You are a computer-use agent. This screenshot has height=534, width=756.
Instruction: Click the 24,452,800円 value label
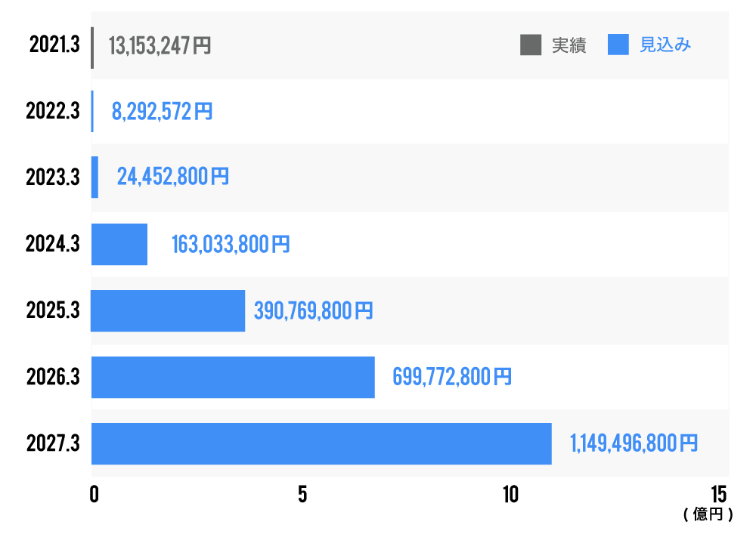(172, 177)
